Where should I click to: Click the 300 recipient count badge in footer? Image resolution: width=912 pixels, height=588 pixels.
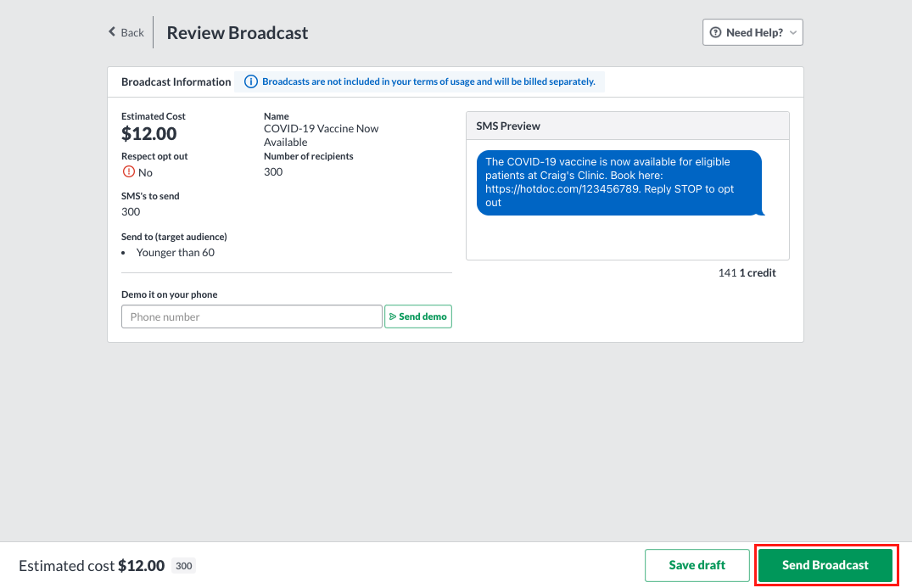184,566
